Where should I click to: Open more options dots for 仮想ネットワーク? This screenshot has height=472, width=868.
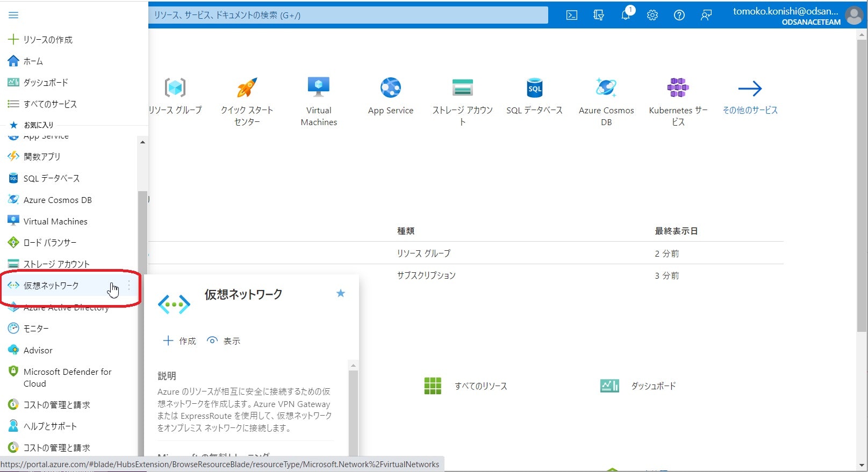coord(129,286)
